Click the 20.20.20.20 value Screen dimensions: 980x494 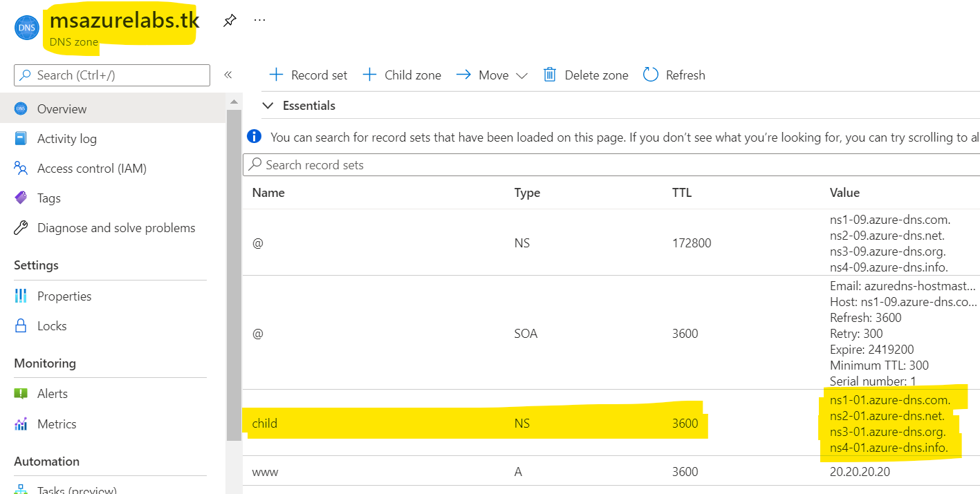[x=860, y=472]
